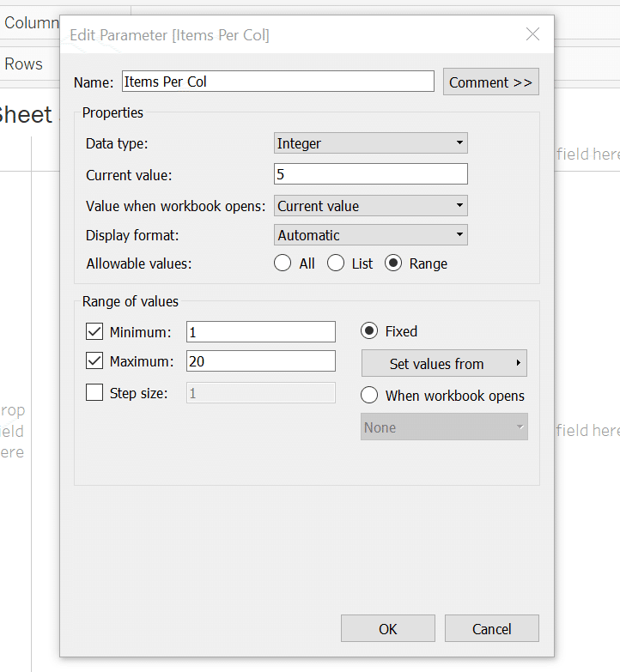Open the Data type dropdown
Image resolution: width=620 pixels, height=672 pixels.
point(371,143)
